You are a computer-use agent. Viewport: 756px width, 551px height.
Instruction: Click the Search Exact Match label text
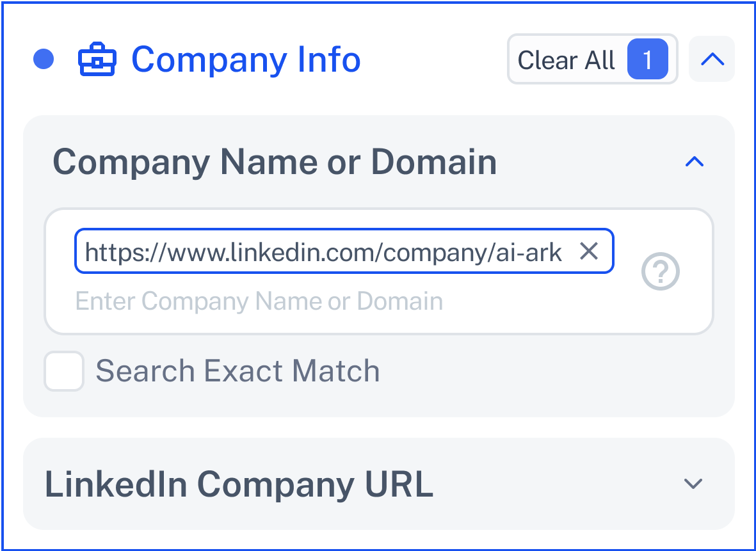coord(237,371)
